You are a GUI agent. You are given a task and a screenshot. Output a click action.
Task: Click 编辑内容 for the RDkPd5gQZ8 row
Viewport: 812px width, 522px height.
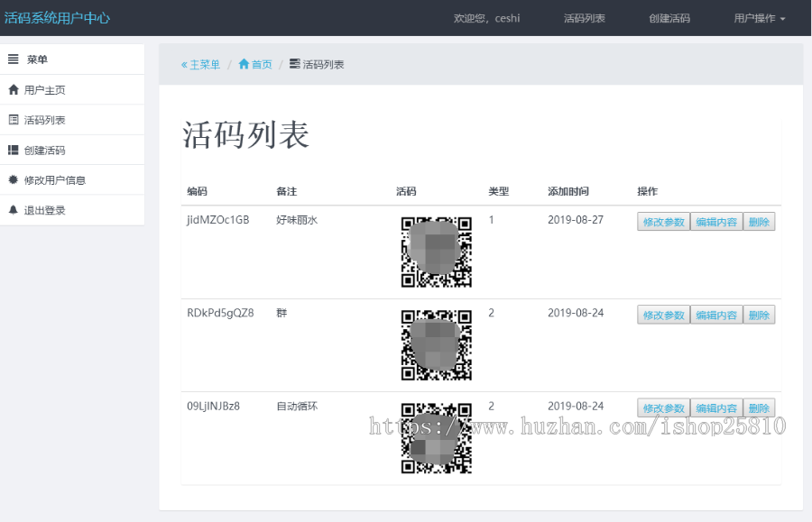point(716,314)
